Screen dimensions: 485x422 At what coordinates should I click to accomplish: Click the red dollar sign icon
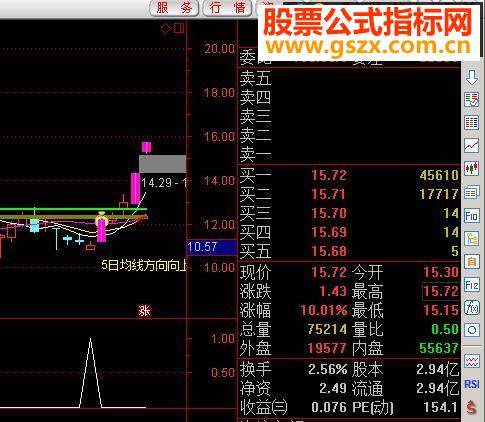coord(472,407)
